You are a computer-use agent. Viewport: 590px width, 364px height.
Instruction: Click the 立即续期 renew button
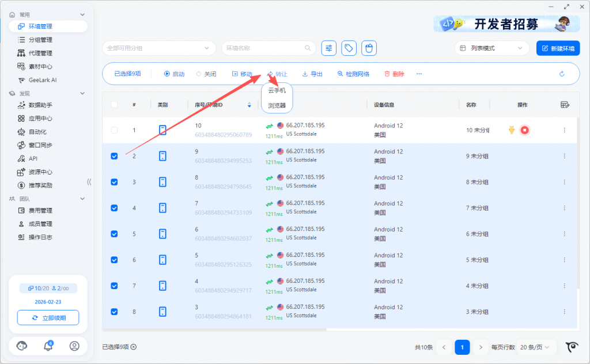(48, 317)
